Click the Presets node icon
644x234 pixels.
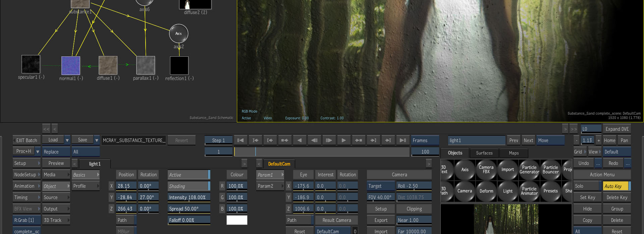click(550, 191)
